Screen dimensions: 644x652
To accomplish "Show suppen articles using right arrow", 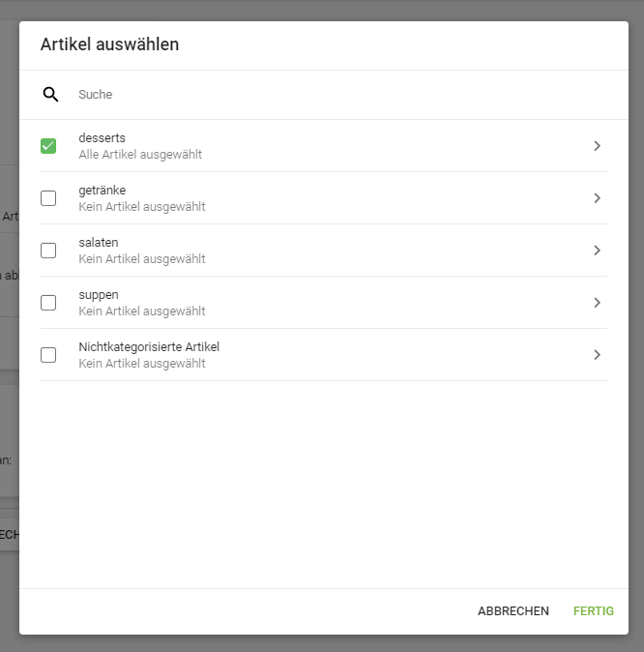I will tap(597, 303).
